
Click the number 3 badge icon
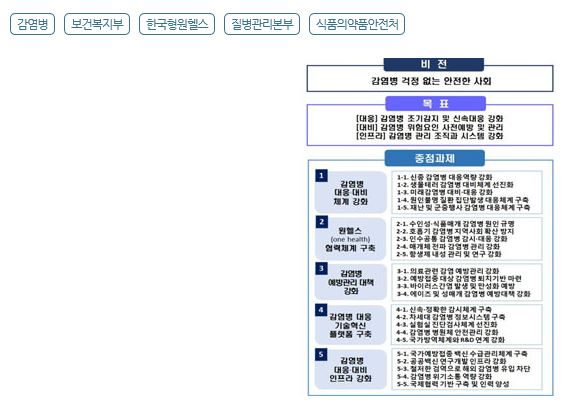coord(321,268)
